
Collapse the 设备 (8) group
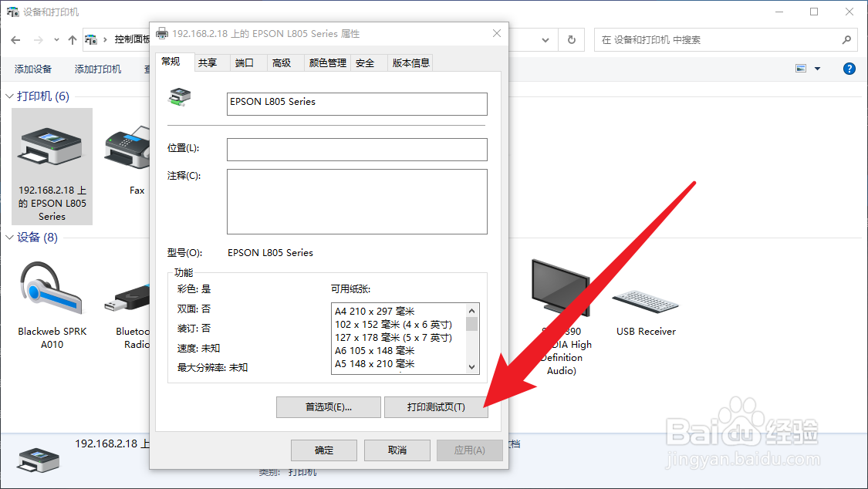[x=9, y=238]
